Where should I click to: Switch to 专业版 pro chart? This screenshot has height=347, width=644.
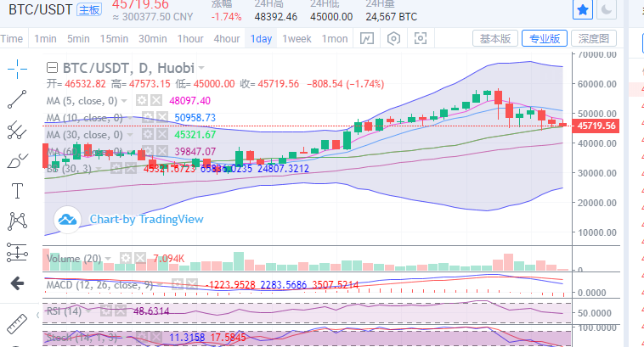coord(545,38)
